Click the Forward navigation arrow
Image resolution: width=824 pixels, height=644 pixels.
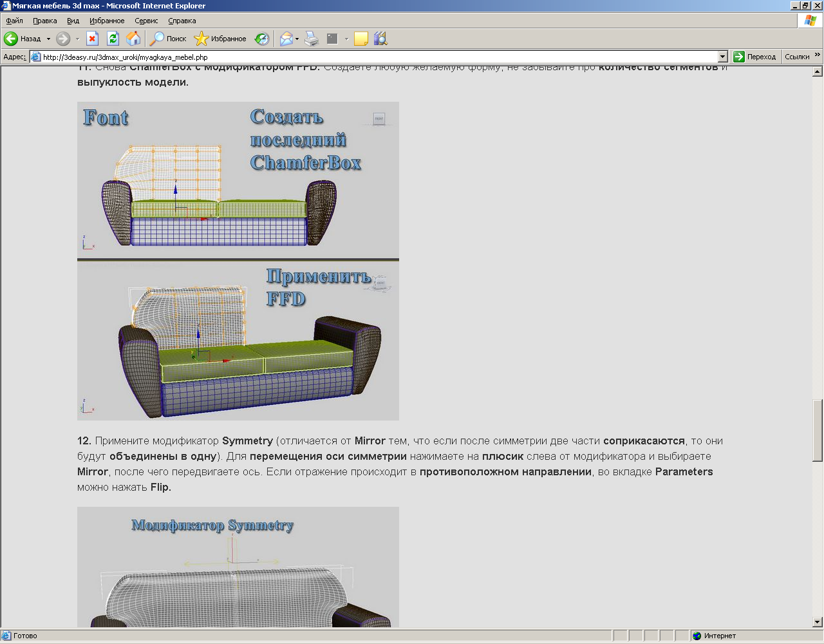pos(63,39)
